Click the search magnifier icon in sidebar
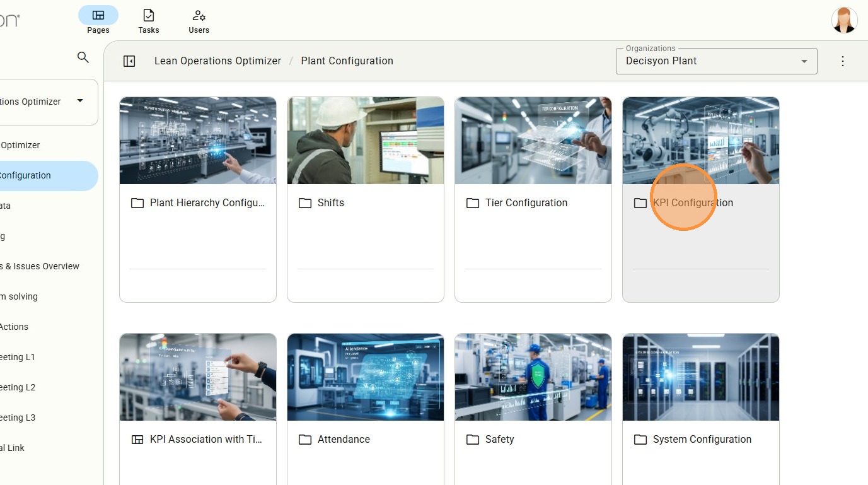This screenshot has height=485, width=868. click(x=83, y=57)
